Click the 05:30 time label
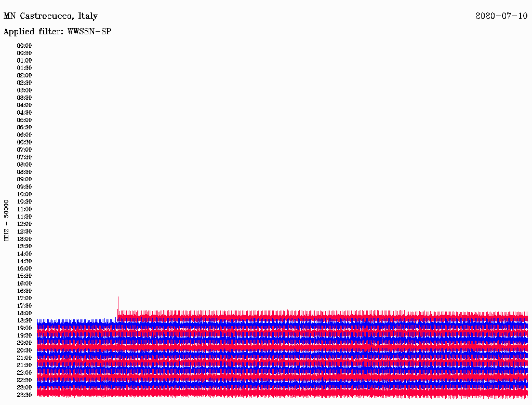Viewport: 532px width, 405px height. 24,128
